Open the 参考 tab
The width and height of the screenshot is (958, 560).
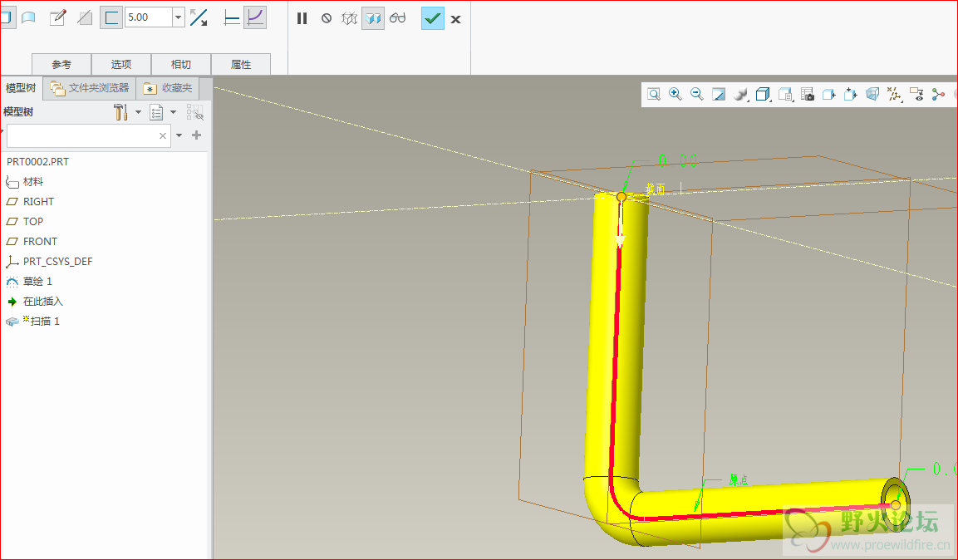(61, 64)
